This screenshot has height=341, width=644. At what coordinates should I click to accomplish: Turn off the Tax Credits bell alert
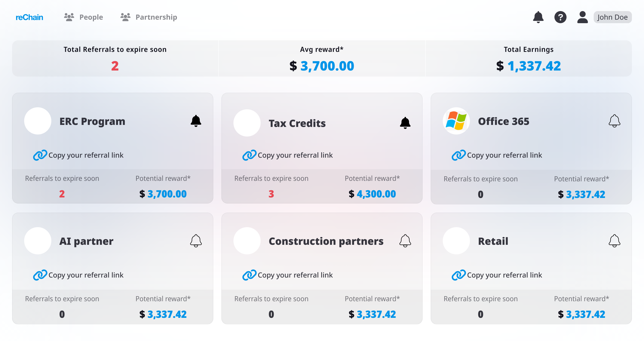405,123
